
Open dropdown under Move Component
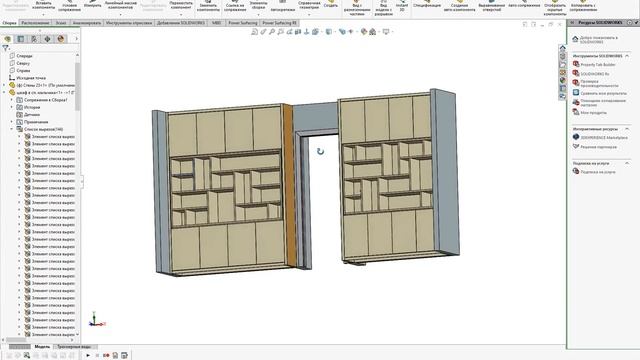coord(181,14)
